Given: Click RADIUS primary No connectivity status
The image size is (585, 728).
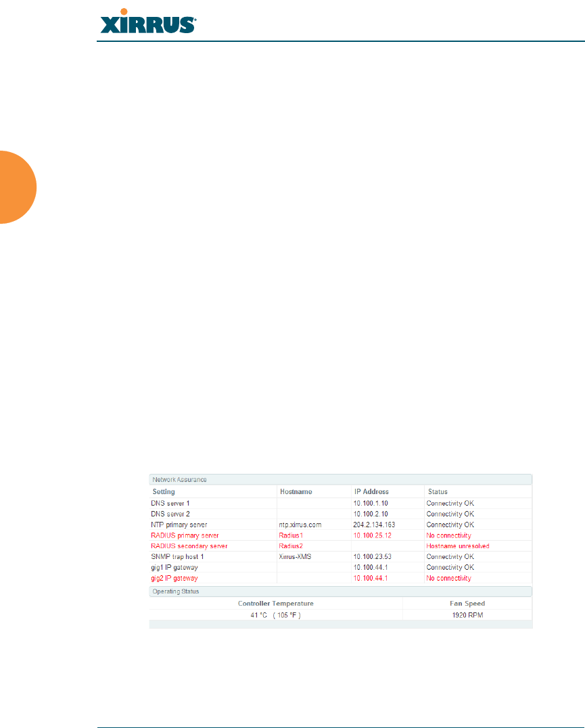Looking at the screenshot, I should click(x=449, y=535).
